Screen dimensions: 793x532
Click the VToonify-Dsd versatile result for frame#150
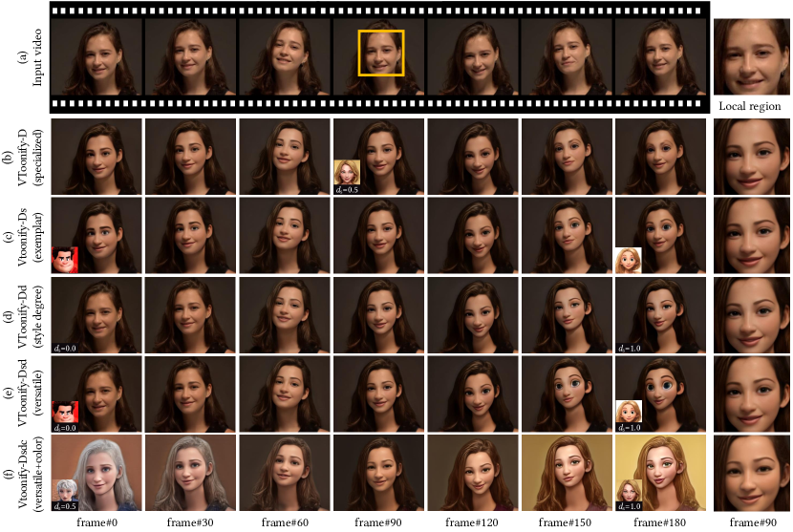click(x=566, y=394)
